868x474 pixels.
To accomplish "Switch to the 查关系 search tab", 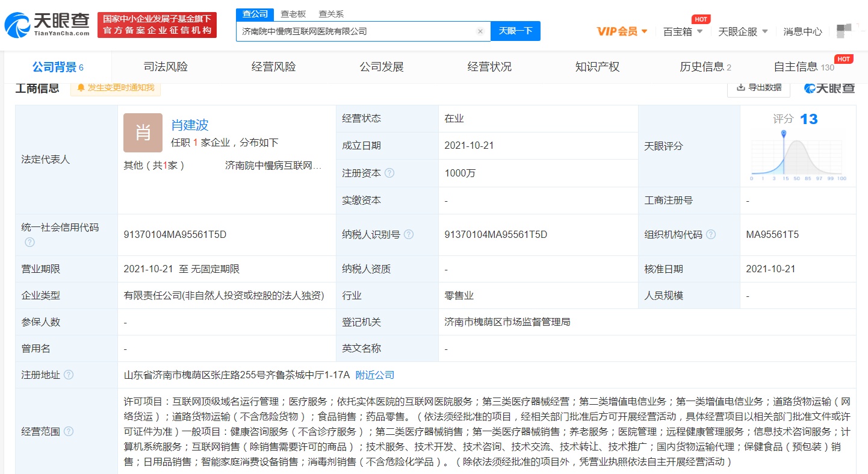I will pos(330,14).
